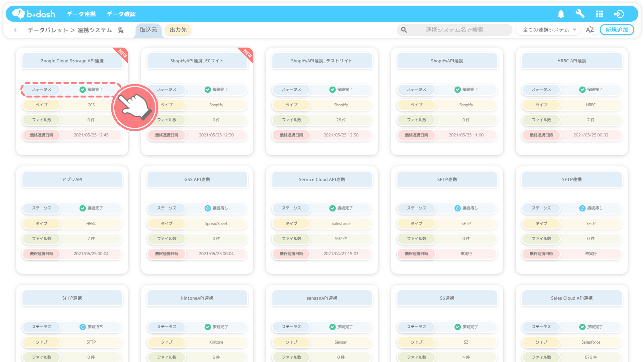
Task: Click the 連携システム一覧 breadcrumb
Action: [x=100, y=30]
